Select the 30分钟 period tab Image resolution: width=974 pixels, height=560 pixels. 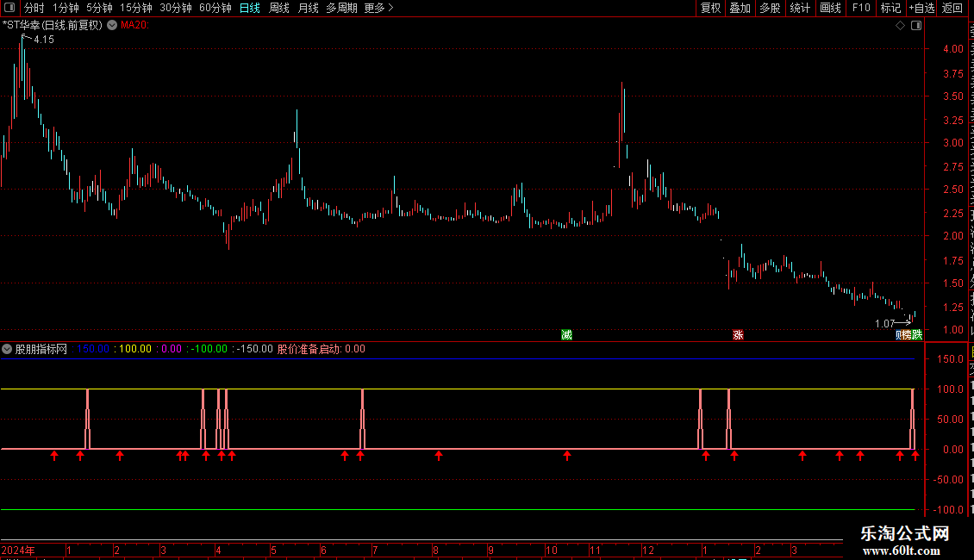pyautogui.click(x=175, y=8)
